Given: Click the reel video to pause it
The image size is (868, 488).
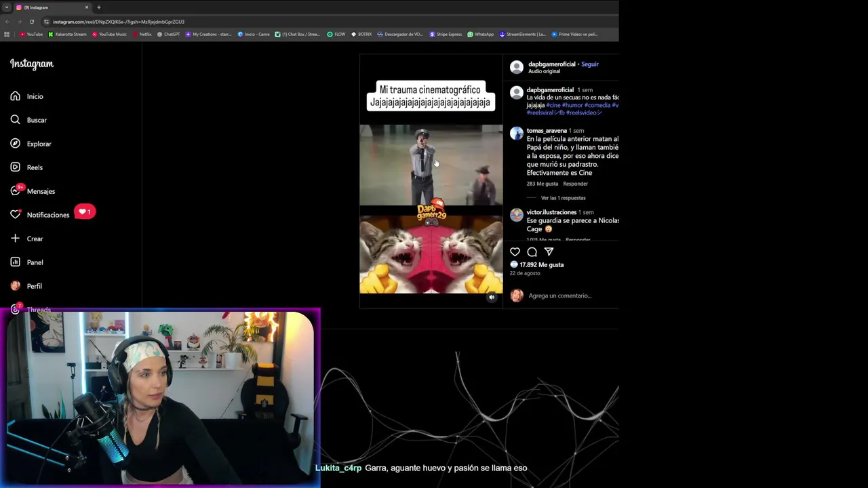Looking at the screenshot, I should coord(431,180).
